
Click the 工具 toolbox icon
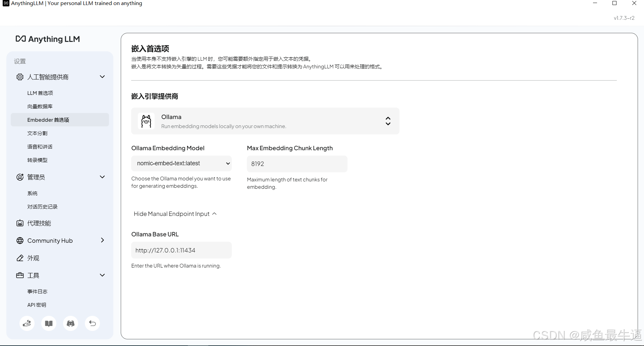(x=20, y=275)
